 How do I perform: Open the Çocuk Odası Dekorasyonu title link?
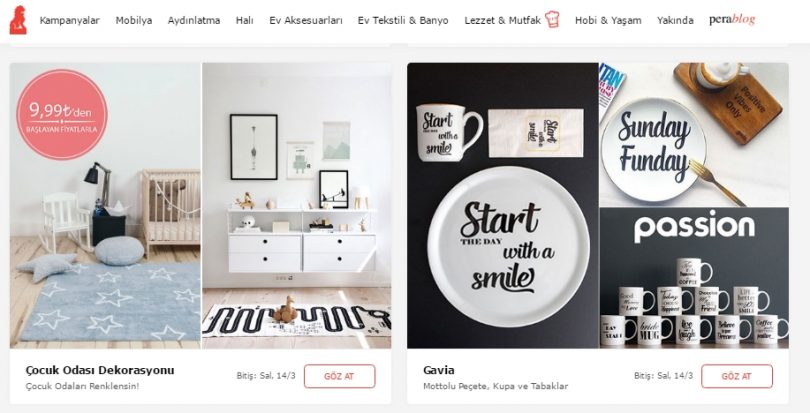click(100, 370)
